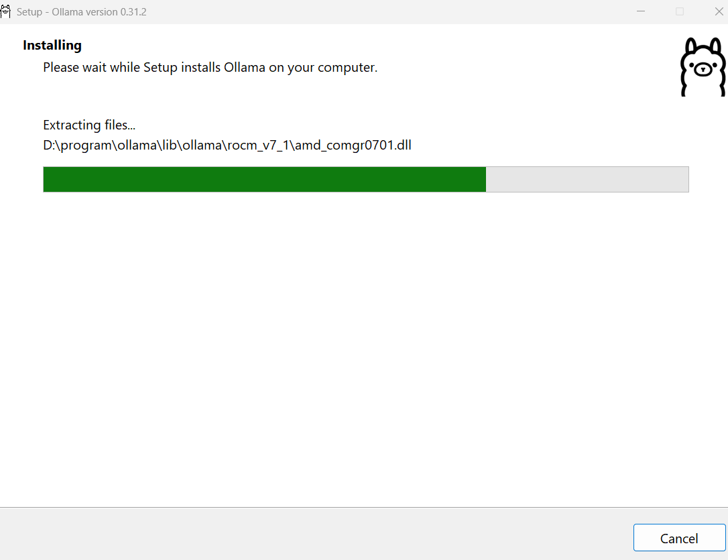Click the 'Extracting files...' status text
The image size is (728, 560).
coord(89,125)
